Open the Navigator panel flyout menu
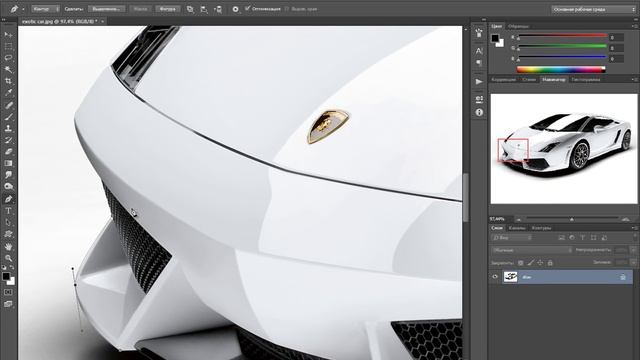640x360 pixels. click(634, 80)
